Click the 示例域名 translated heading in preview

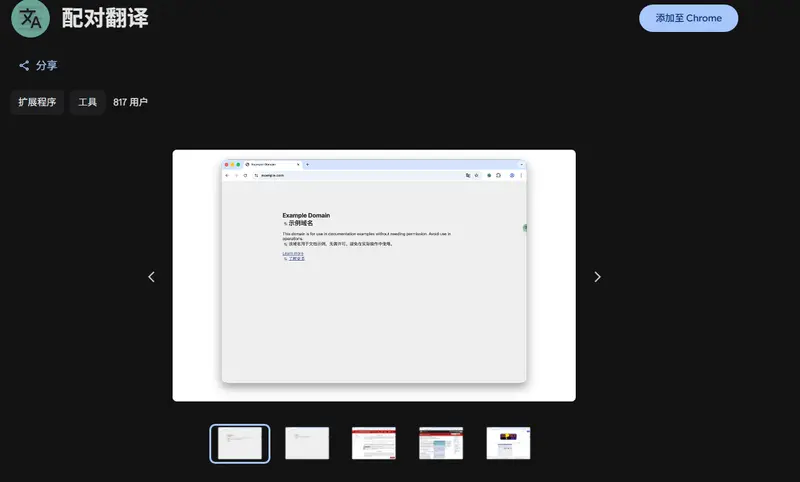(x=301, y=223)
